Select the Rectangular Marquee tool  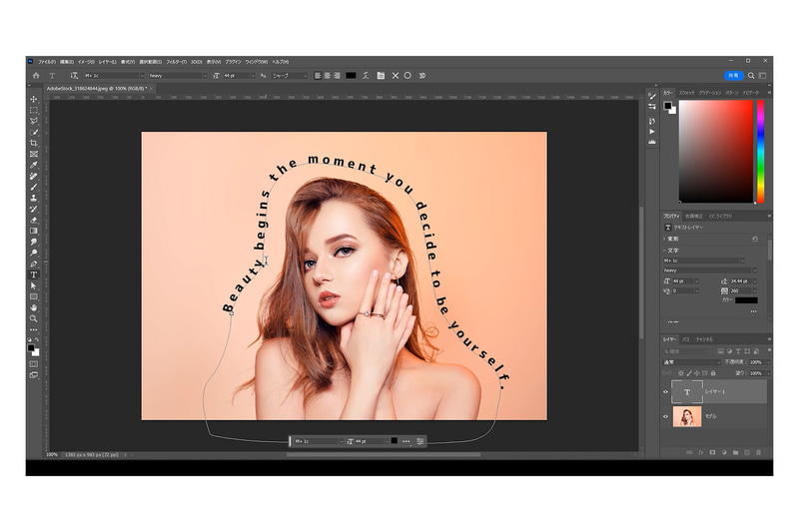(x=34, y=110)
